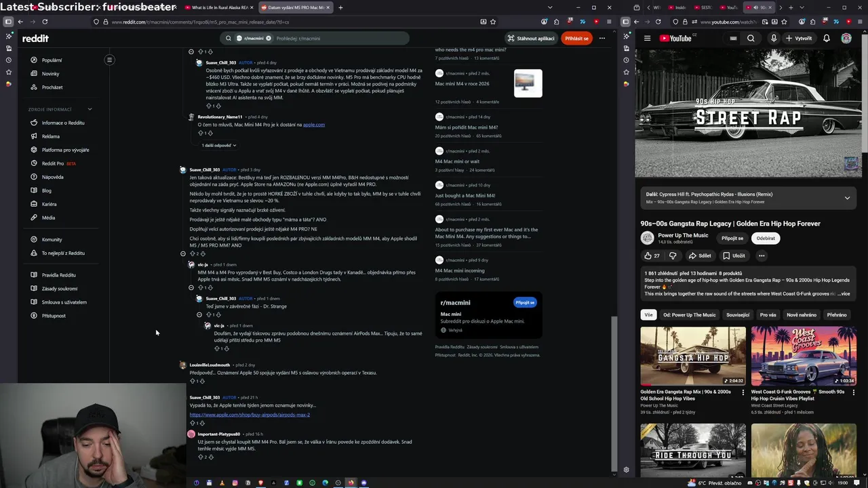Open Procházet in Reddit sidebar
This screenshot has height=488, width=868.
pos(52,87)
